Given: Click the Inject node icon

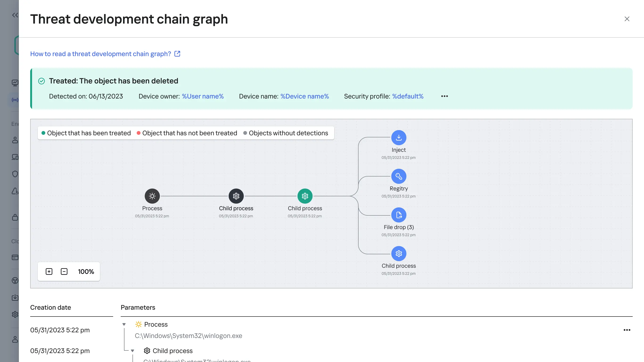Looking at the screenshot, I should pos(399,137).
